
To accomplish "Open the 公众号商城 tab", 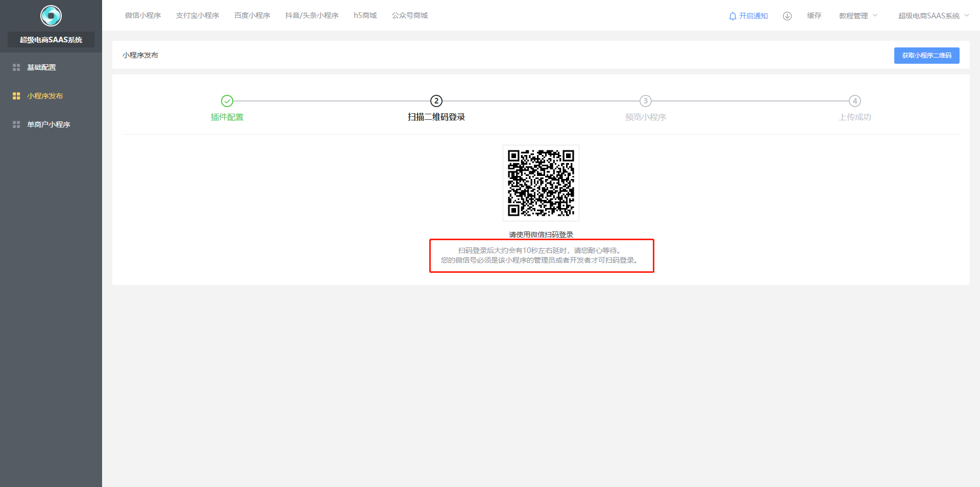I will tap(410, 15).
